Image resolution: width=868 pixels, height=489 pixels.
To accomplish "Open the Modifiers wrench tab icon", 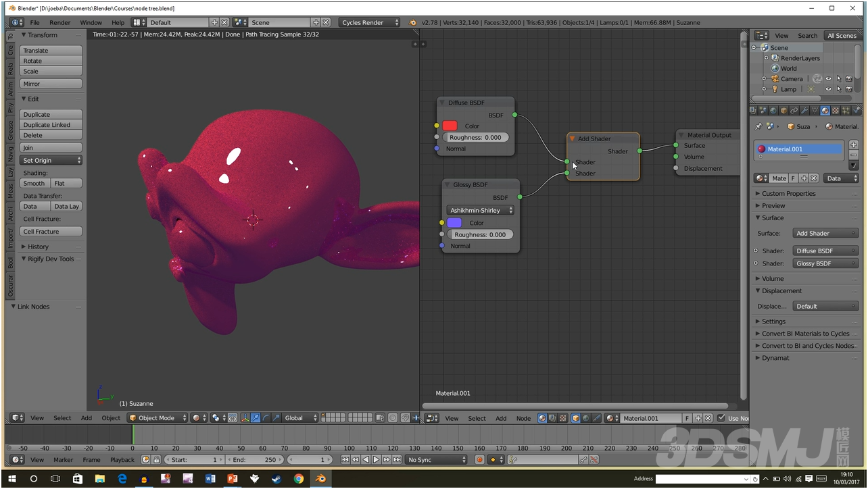I will coord(804,111).
